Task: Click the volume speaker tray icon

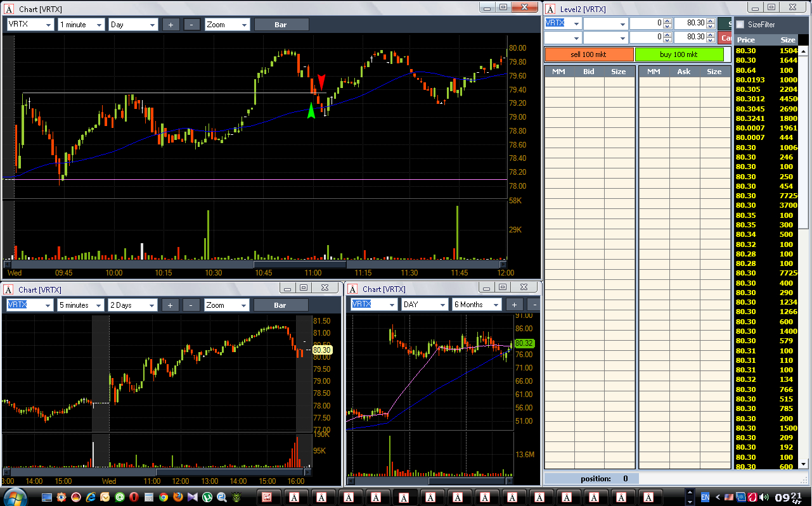Action: [x=764, y=497]
